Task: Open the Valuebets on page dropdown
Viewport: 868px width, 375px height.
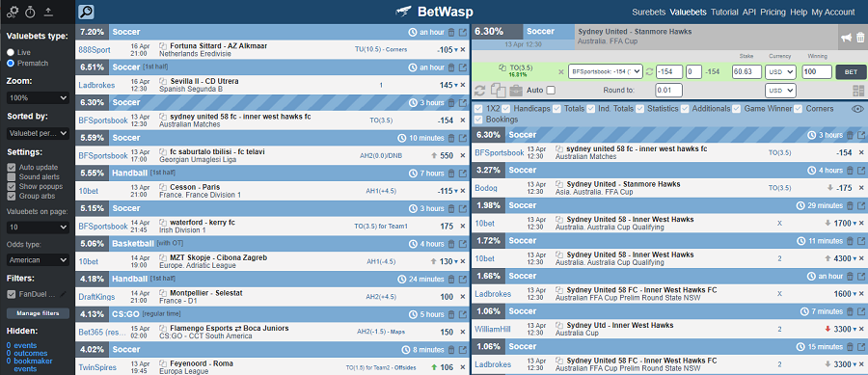Action: click(38, 227)
